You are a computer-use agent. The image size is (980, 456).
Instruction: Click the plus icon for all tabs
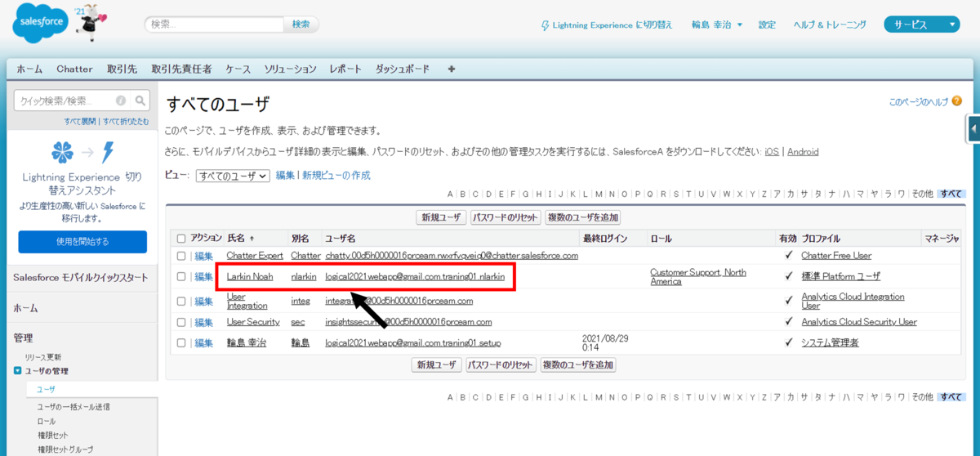(x=452, y=69)
